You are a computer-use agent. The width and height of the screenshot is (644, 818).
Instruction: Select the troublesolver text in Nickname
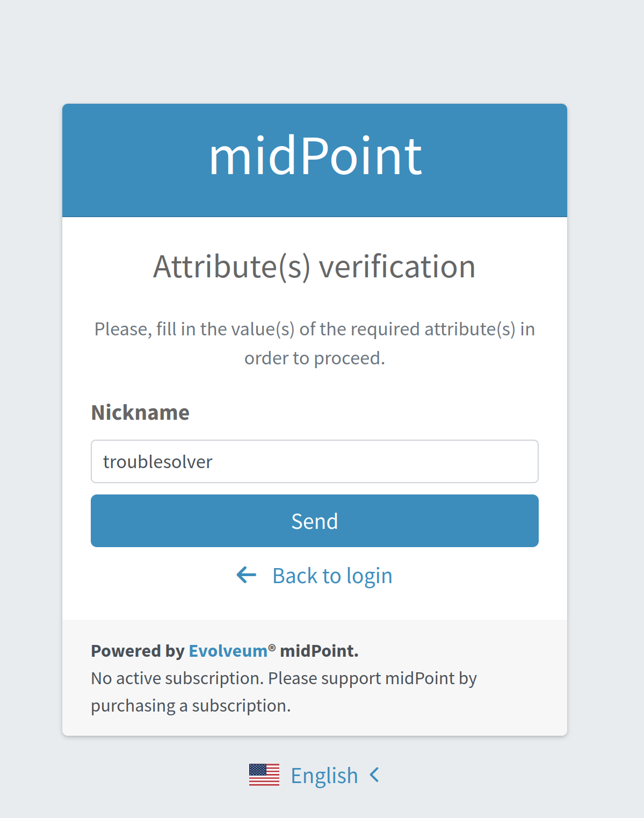click(x=158, y=462)
